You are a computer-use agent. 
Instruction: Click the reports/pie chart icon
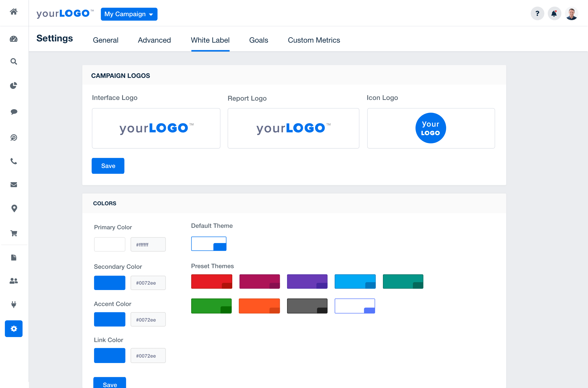13,85
